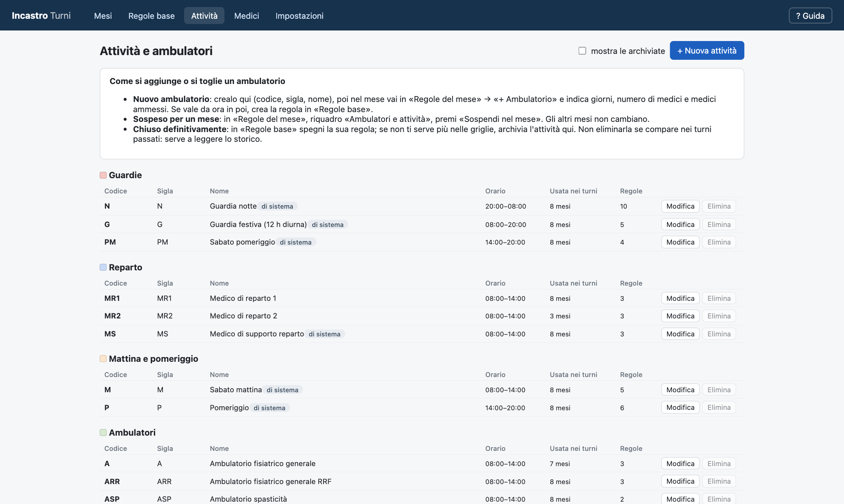Click the '3 mesi' usage value

[560, 316]
